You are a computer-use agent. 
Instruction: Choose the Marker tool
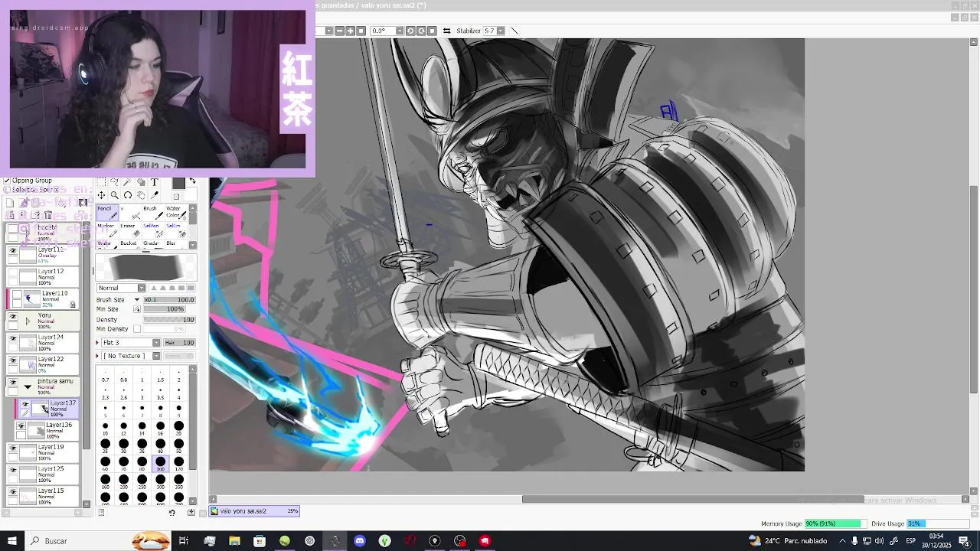coord(106,230)
